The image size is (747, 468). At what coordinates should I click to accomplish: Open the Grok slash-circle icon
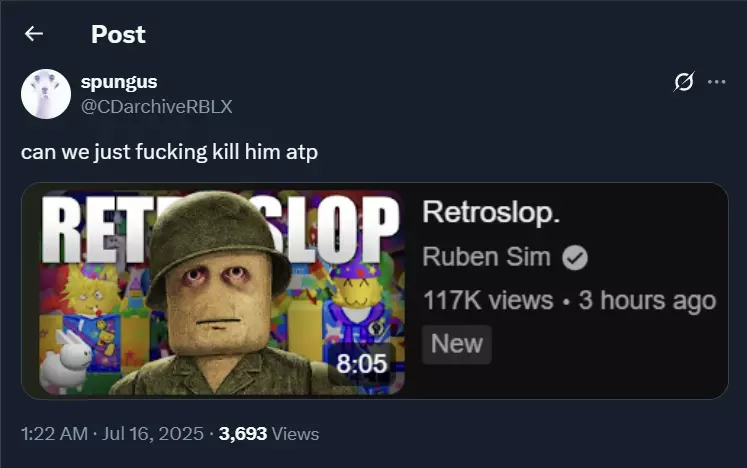pos(684,82)
